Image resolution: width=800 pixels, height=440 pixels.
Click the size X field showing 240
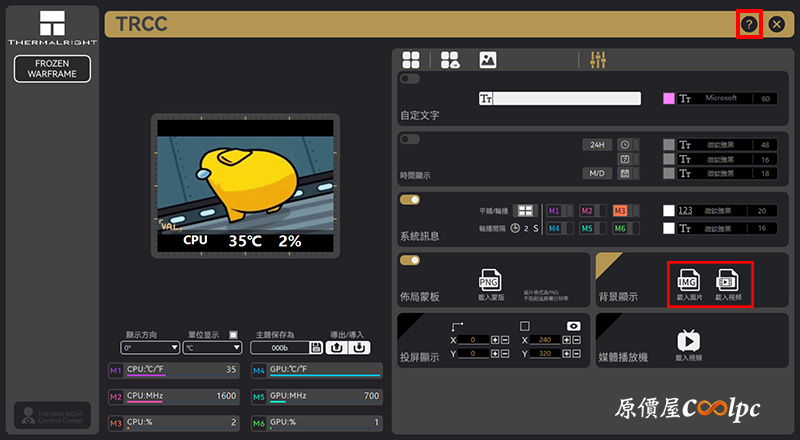pos(545,340)
